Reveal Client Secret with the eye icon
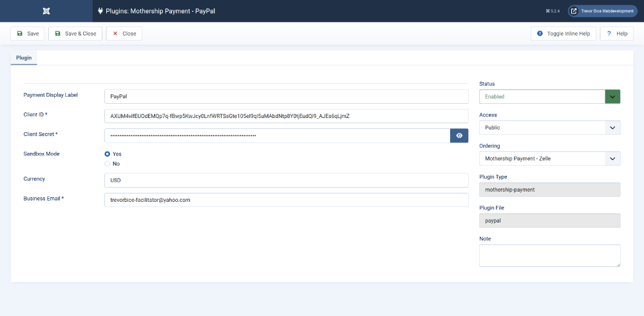Screen dimensions: 644x316 (459, 136)
